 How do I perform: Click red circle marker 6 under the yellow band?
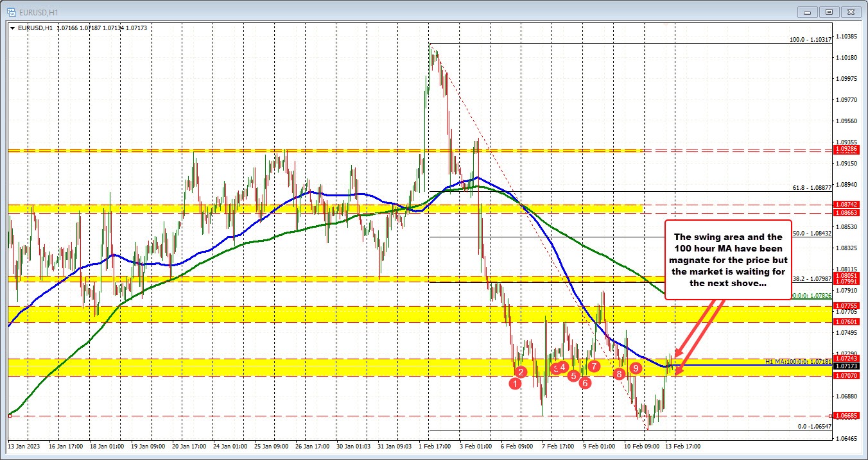pyautogui.click(x=584, y=382)
